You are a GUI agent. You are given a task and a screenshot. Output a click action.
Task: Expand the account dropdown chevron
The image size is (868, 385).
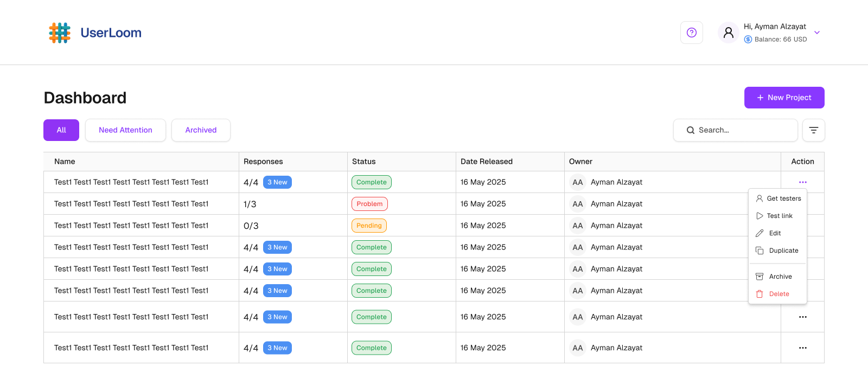(x=817, y=33)
